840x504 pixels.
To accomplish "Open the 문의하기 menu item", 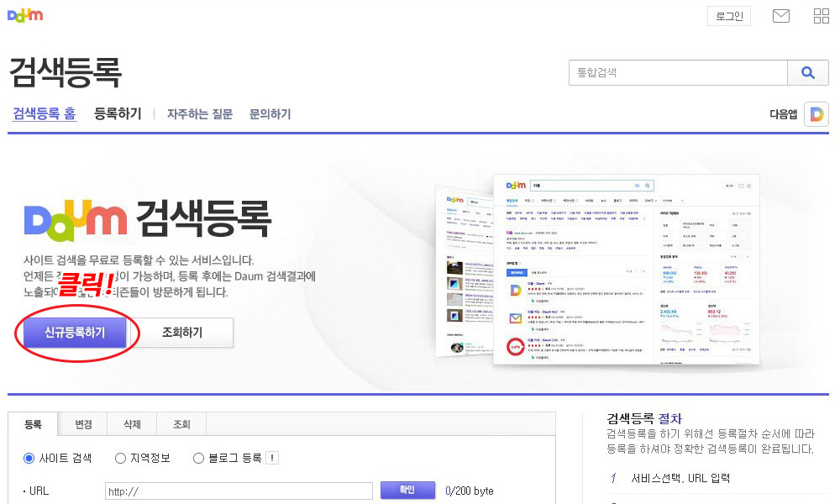I will (270, 114).
